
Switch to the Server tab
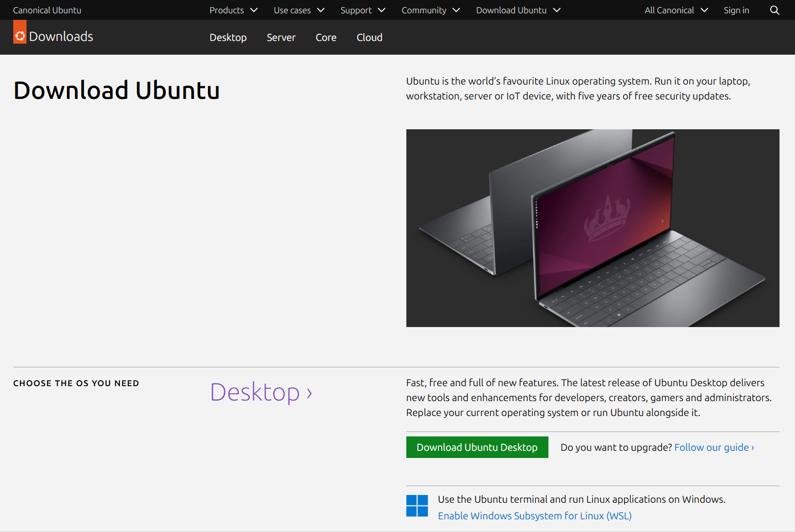(281, 38)
